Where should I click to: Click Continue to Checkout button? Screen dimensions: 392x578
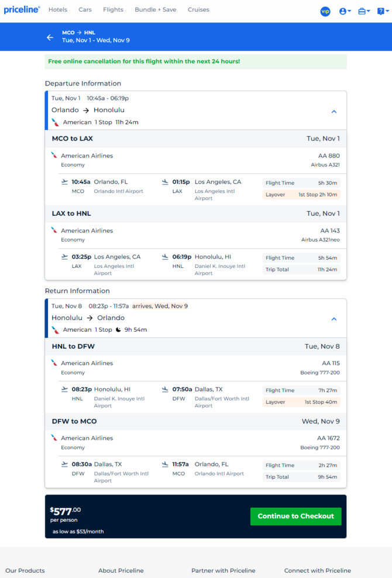coord(295,516)
